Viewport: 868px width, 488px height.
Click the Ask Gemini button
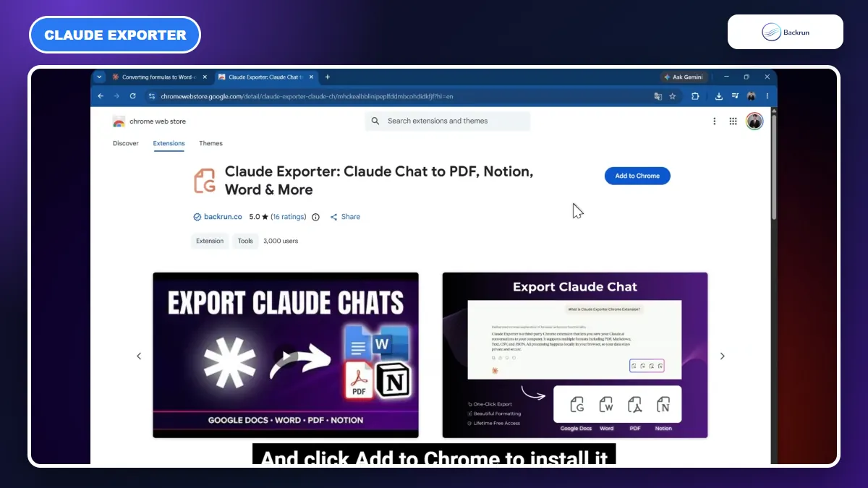(x=683, y=77)
